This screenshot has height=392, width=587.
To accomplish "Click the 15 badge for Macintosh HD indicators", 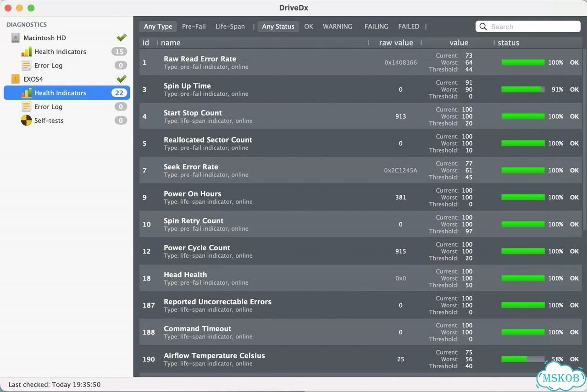I will click(119, 52).
